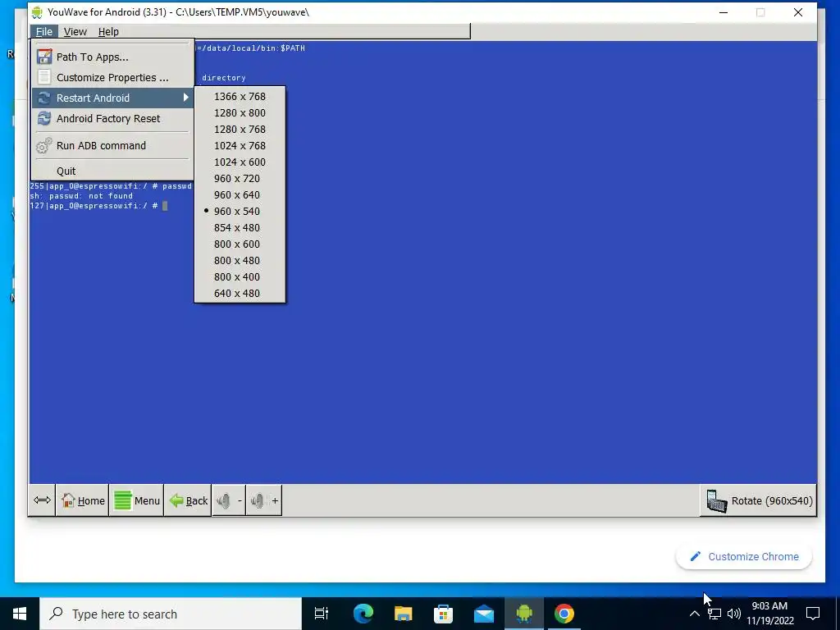Click the Restart Android refresh icon

(44, 98)
